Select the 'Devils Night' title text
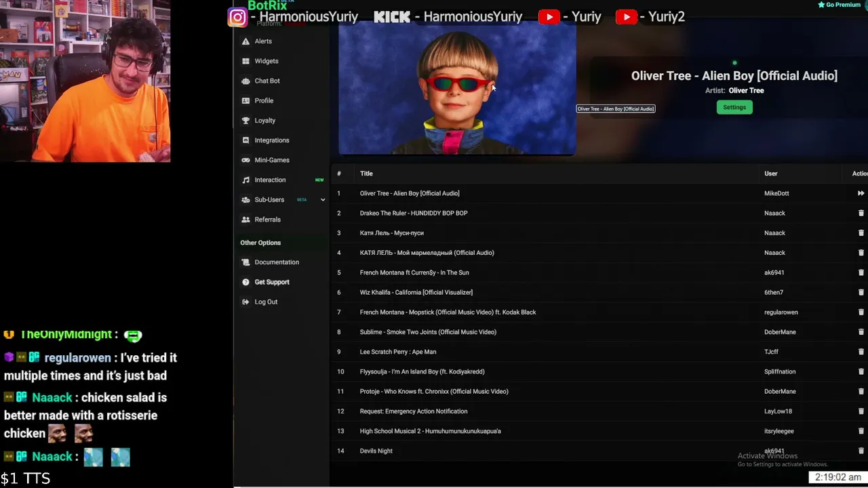This screenshot has height=488, width=868. 376,451
